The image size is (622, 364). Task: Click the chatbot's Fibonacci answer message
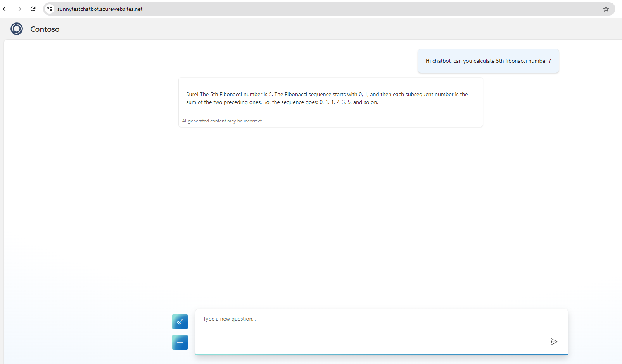(x=327, y=98)
